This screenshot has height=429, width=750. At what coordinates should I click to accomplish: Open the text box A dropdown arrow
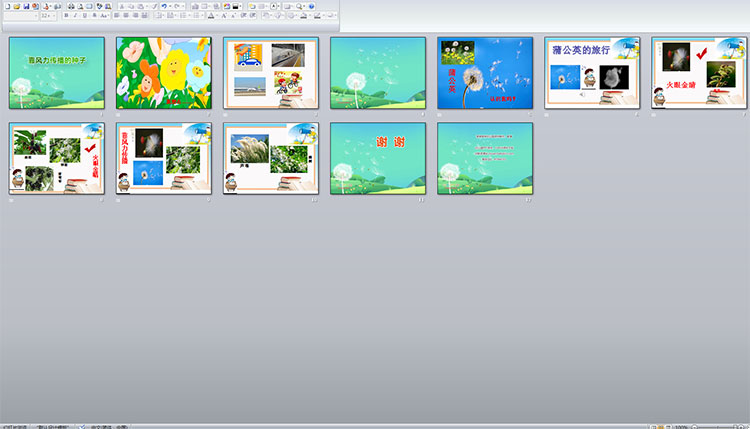[278, 6]
